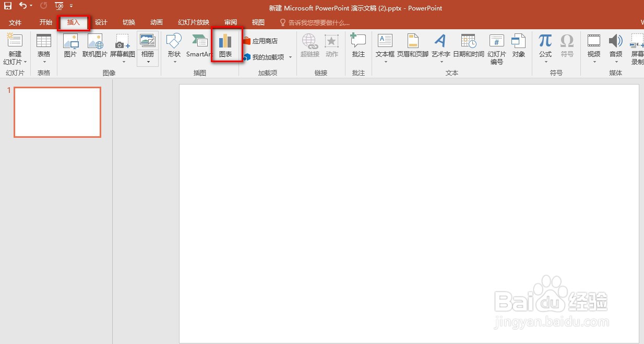
Task: Open the 切换 ribbon tab
Action: click(129, 22)
